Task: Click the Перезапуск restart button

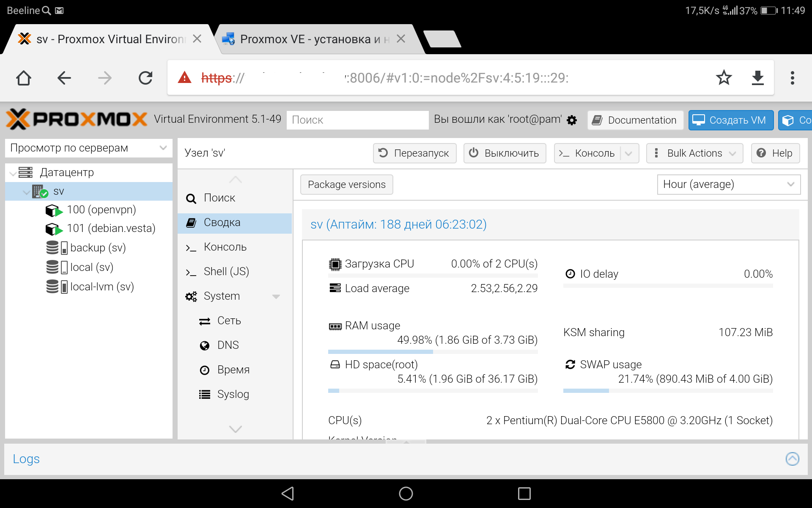Action: click(x=414, y=153)
